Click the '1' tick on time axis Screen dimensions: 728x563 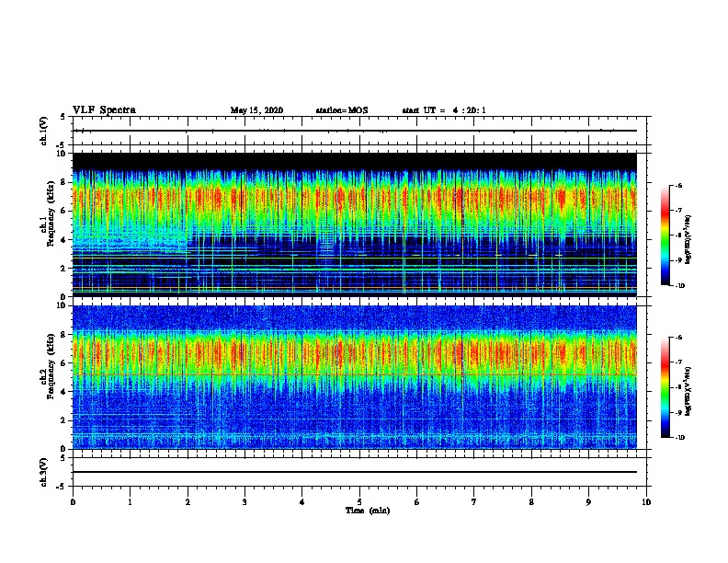[x=130, y=502]
